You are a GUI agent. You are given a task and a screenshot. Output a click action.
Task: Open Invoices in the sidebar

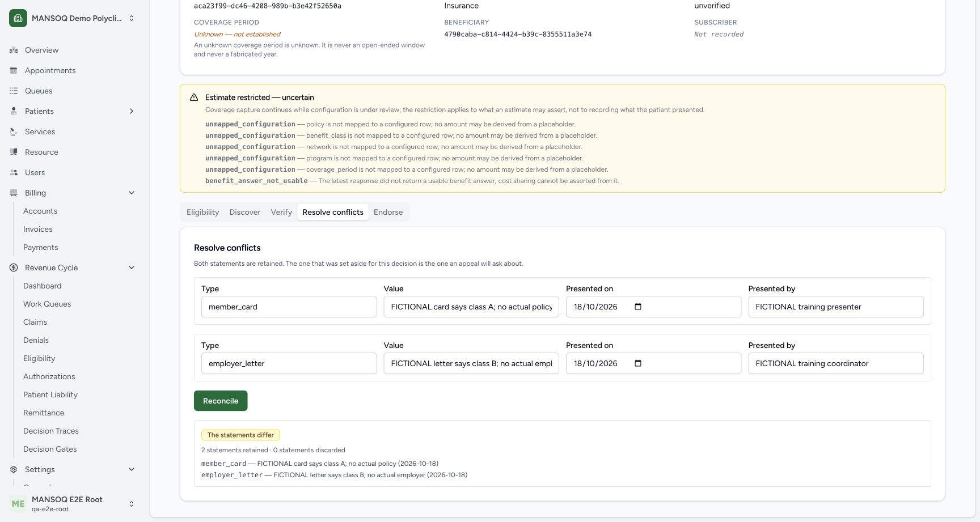(x=38, y=229)
